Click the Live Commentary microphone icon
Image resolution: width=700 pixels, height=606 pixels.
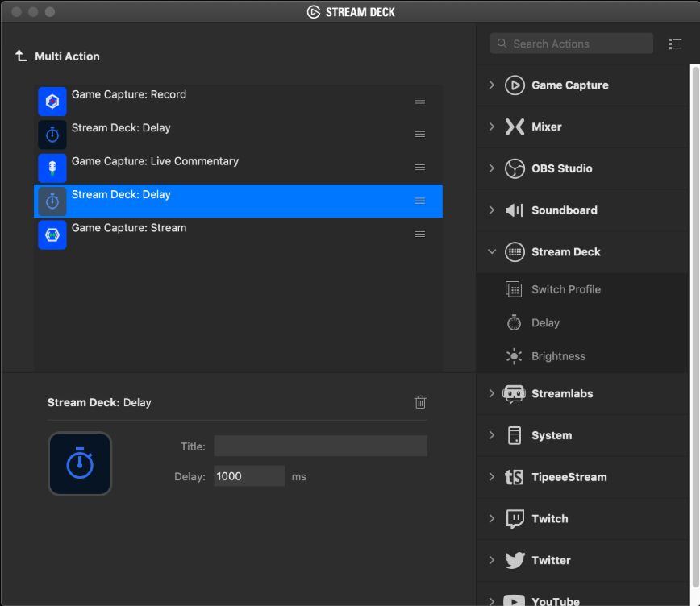click(52, 168)
